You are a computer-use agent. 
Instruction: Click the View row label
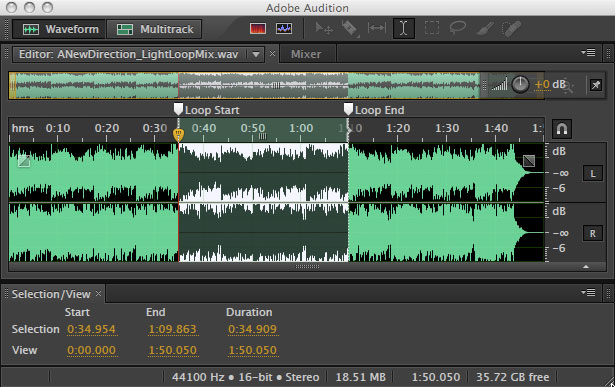(24, 350)
